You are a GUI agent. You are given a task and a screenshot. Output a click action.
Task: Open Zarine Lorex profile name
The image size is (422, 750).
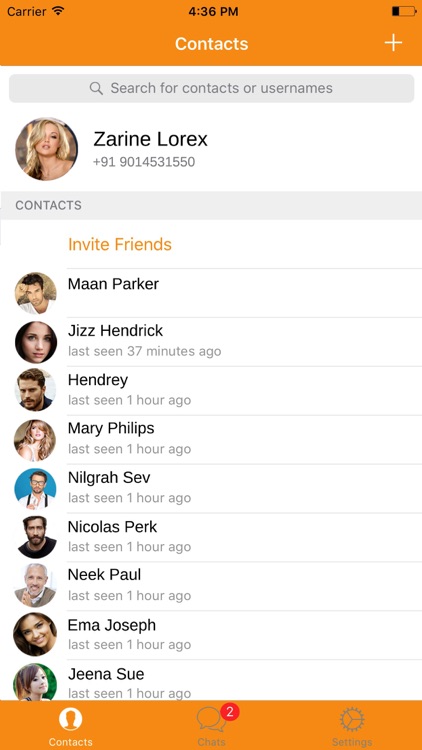coord(150,139)
